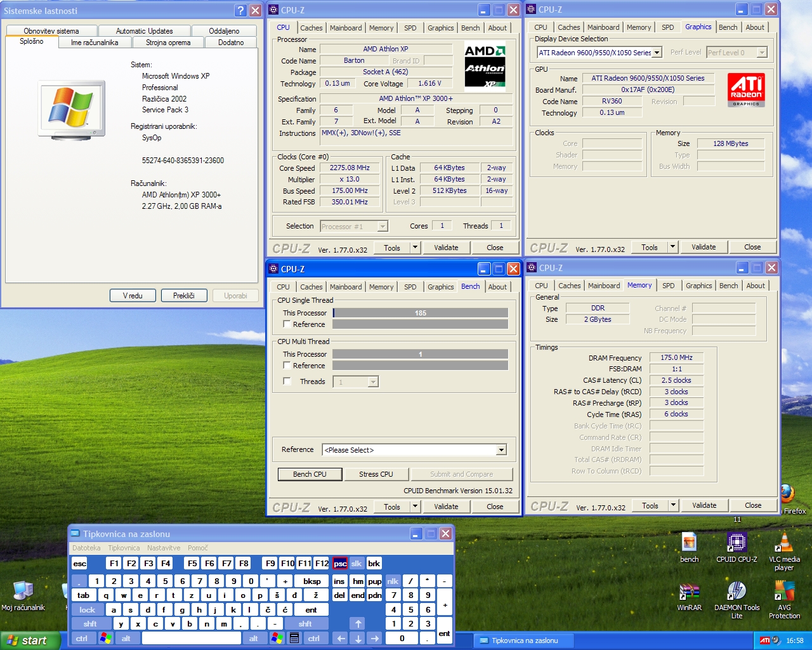Click the space bar on on-screen keyboard
The height and width of the screenshot is (650, 812).
click(x=193, y=639)
